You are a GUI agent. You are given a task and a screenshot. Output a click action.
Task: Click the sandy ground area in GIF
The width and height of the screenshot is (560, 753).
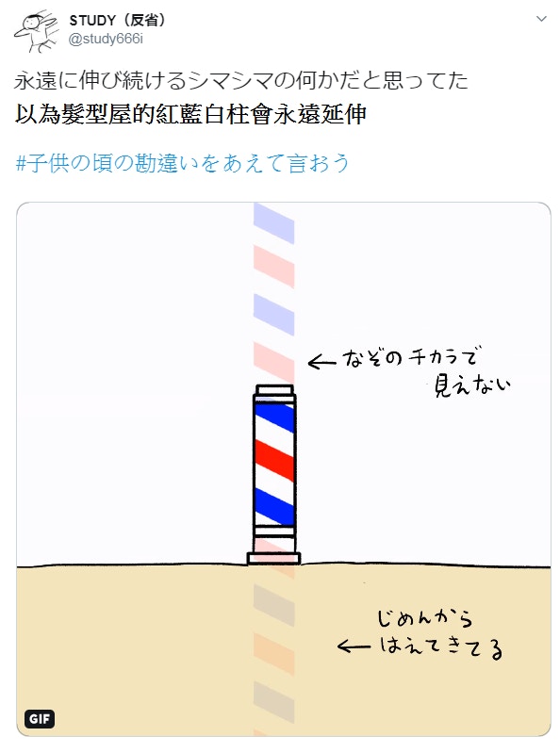284,650
